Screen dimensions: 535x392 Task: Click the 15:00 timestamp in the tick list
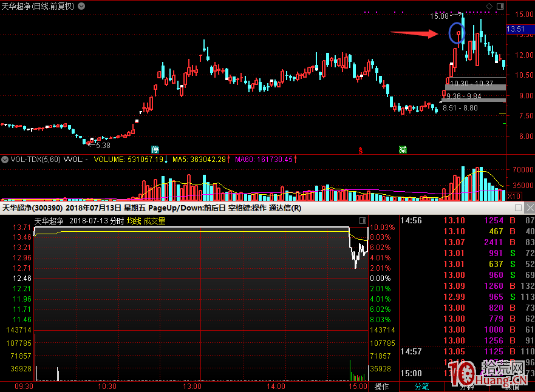click(x=411, y=373)
